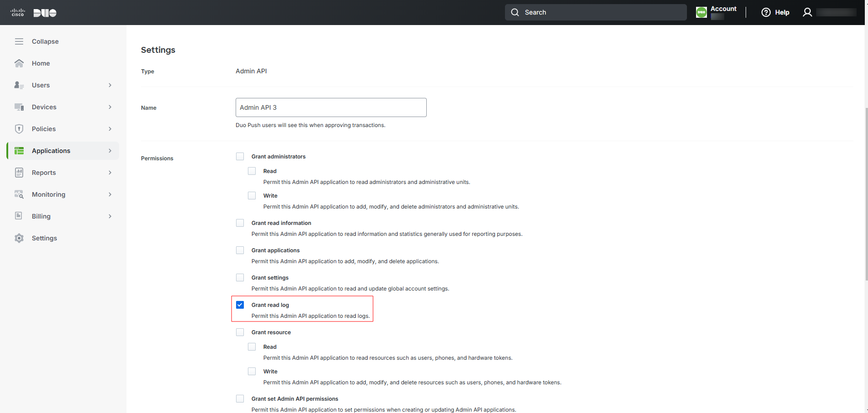The height and width of the screenshot is (413, 868).
Task: Click the top Search field
Action: pyautogui.click(x=596, y=12)
